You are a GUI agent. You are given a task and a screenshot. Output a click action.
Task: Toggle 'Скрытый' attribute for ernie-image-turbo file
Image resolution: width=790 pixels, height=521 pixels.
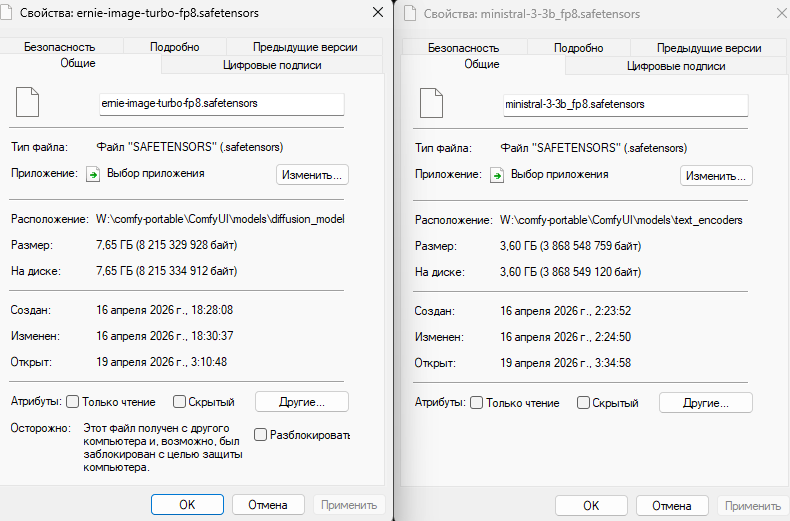tap(179, 402)
